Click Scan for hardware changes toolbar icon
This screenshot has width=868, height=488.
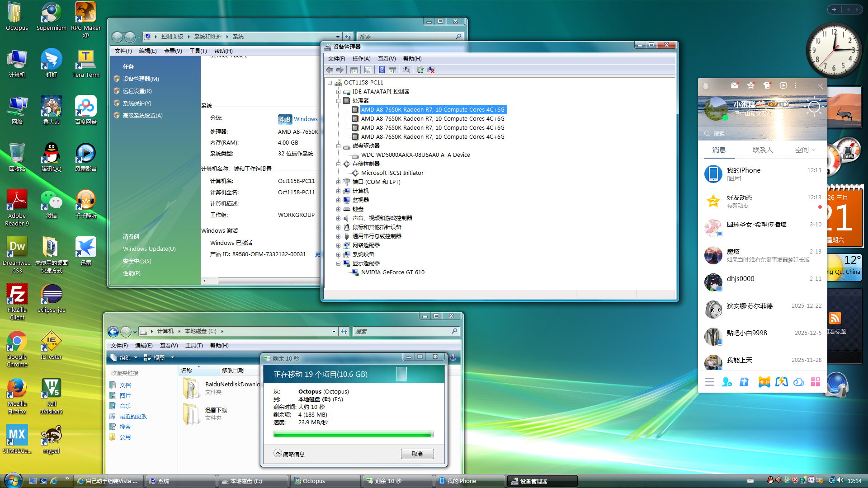tap(406, 70)
